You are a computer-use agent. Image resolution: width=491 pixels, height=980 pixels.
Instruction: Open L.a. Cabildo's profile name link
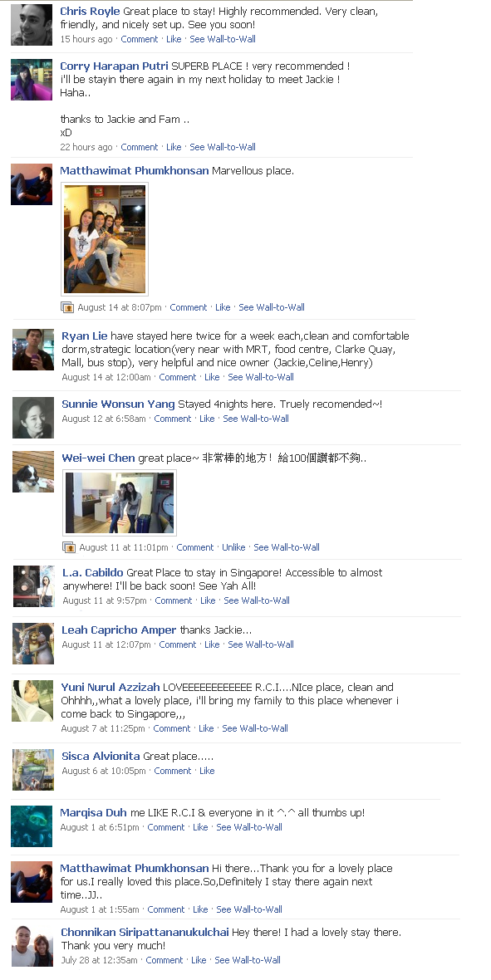92,573
